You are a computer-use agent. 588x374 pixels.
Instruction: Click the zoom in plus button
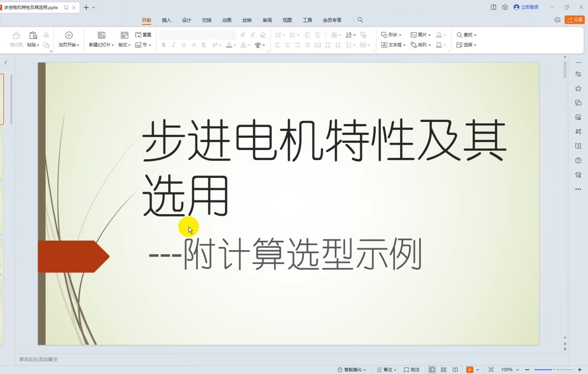580,370
